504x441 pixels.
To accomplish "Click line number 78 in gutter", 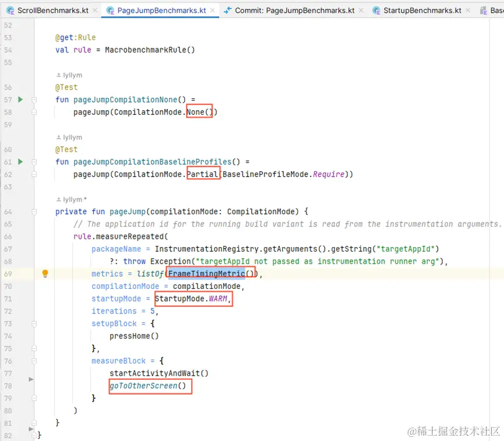I will (8, 386).
